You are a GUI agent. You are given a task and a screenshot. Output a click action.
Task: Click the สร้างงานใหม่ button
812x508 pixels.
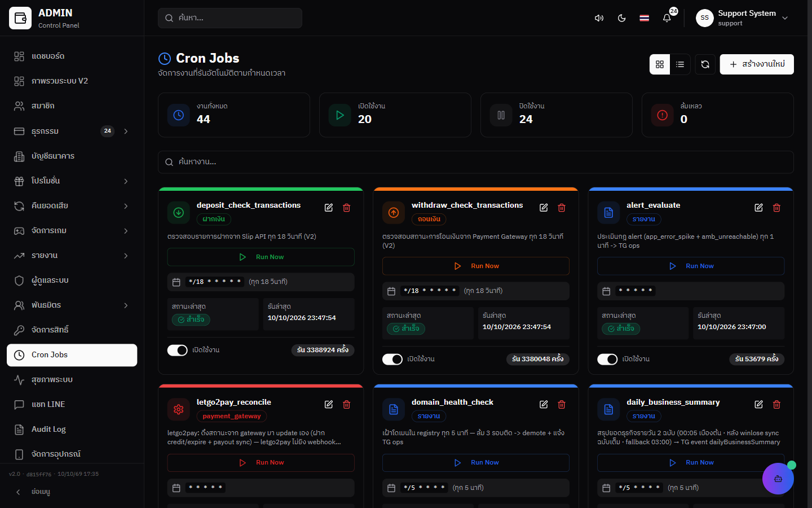click(757, 64)
